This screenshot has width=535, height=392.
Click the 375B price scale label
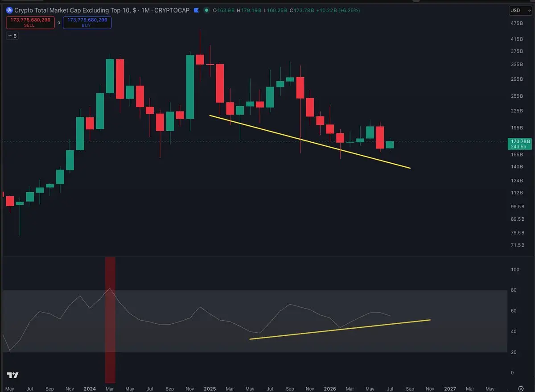point(517,51)
